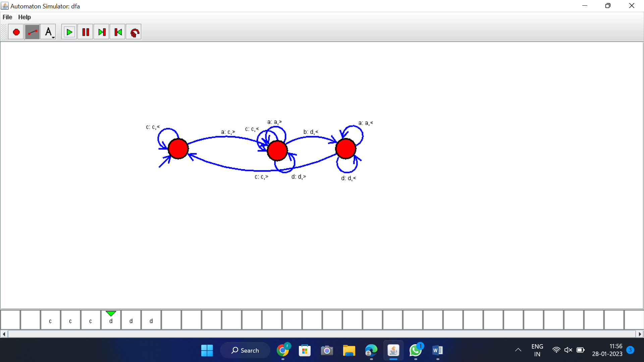Click the first tape cell containing c
This screenshot has height=362, width=644.
[50, 321]
